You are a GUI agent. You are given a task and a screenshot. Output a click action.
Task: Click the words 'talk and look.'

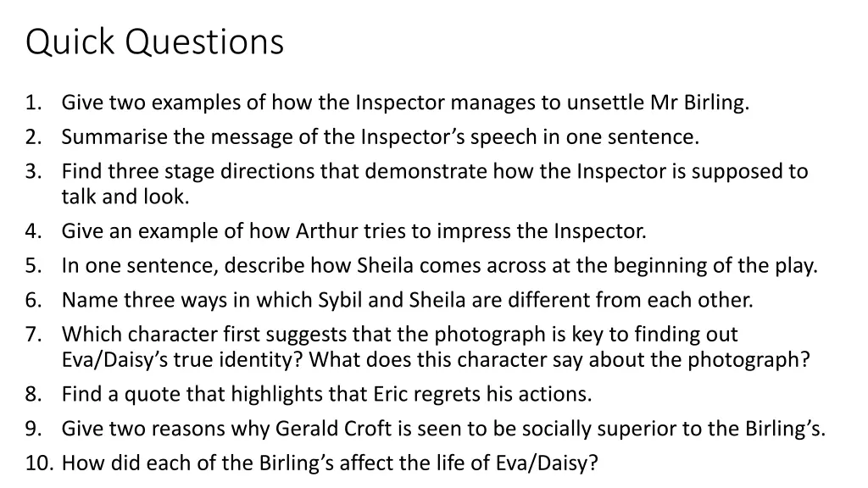(x=125, y=197)
